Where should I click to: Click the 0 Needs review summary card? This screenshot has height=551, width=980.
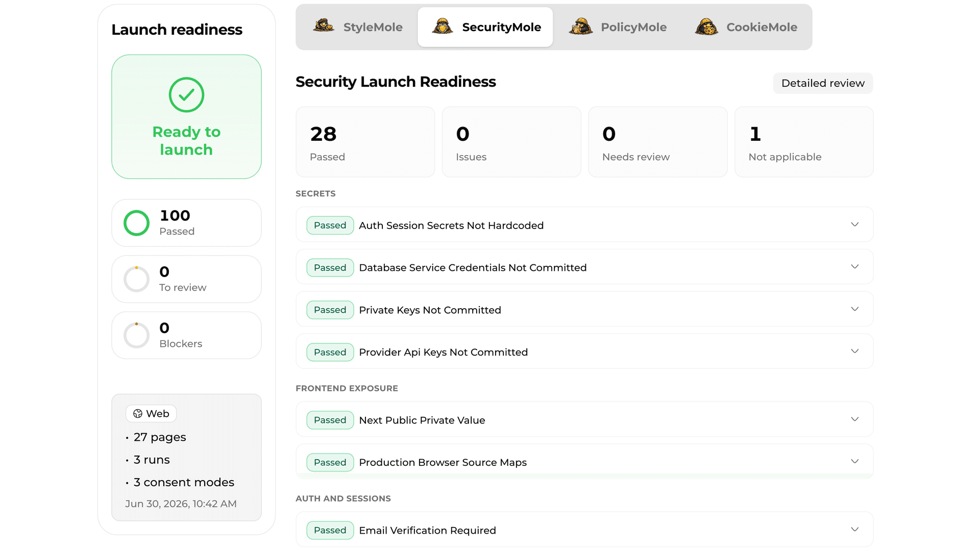[x=658, y=142]
